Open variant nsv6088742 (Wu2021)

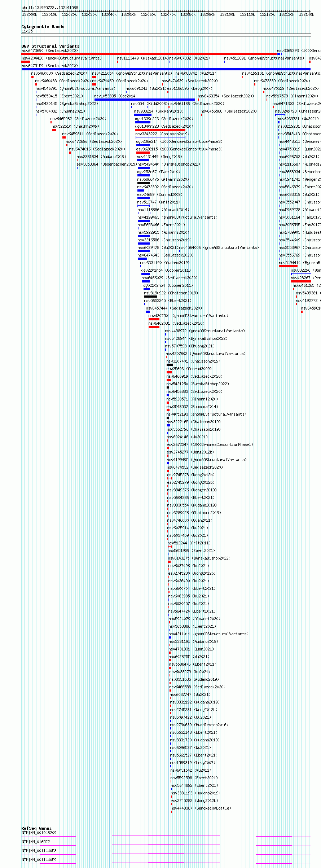[x=196, y=73]
